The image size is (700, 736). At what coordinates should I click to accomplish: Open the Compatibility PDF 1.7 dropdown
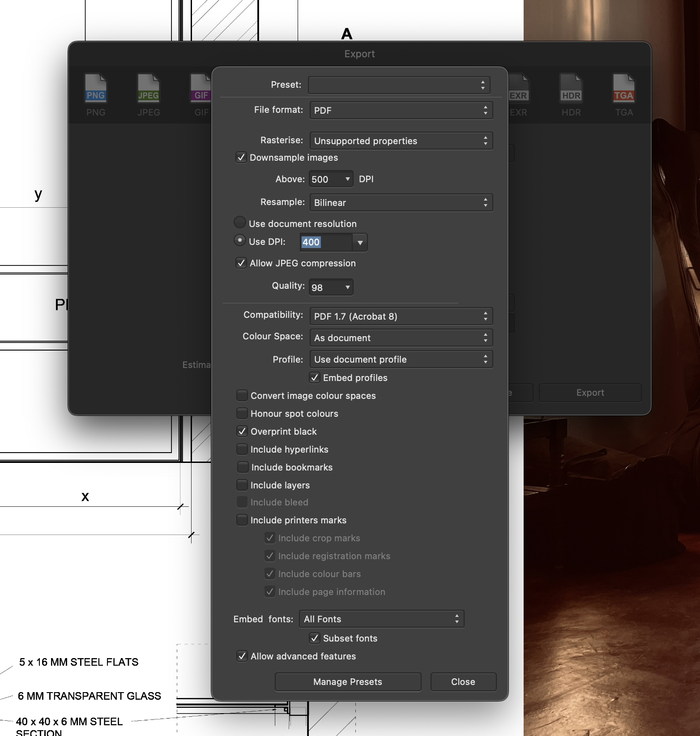click(401, 317)
